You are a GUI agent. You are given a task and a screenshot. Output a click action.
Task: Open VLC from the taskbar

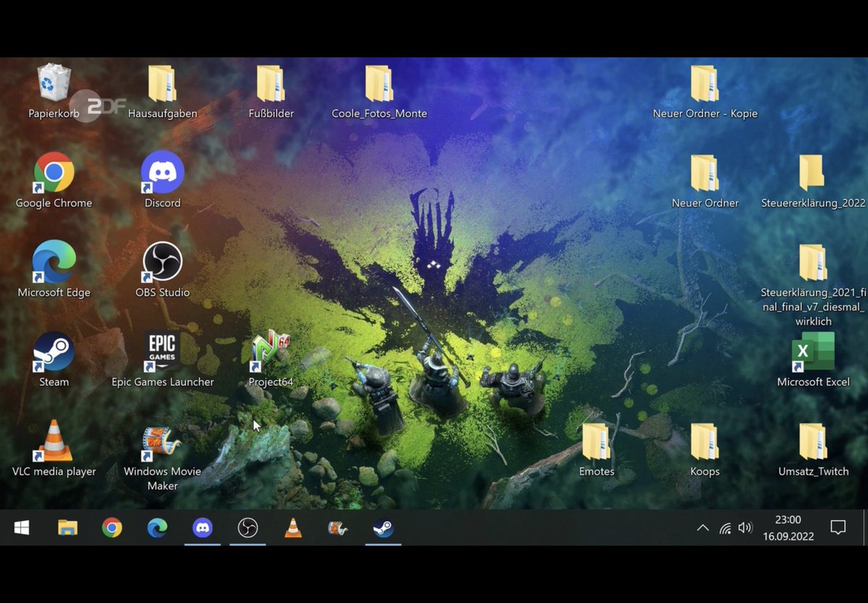[x=293, y=528]
